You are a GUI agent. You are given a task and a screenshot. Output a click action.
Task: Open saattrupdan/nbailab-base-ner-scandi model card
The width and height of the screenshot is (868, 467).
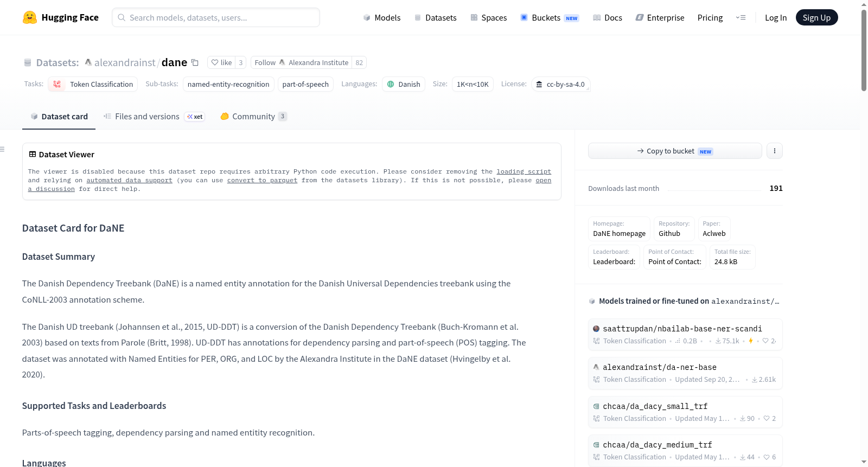pos(682,329)
